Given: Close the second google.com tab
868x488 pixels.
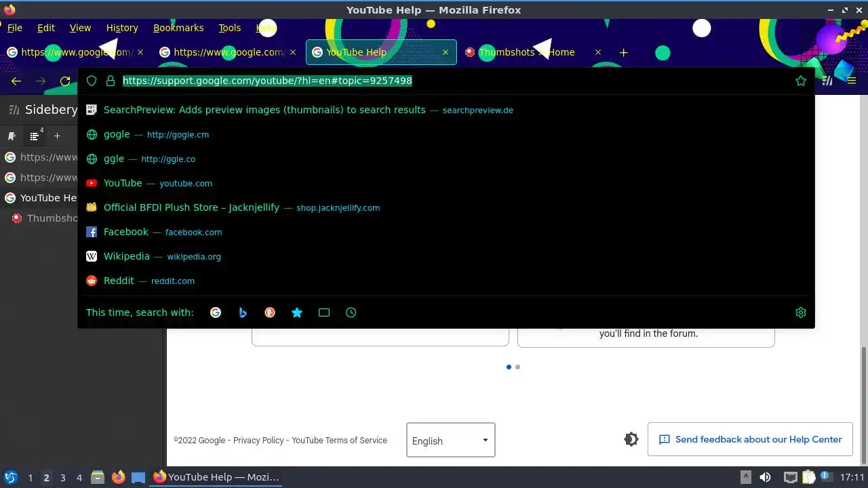Looking at the screenshot, I should point(293,52).
